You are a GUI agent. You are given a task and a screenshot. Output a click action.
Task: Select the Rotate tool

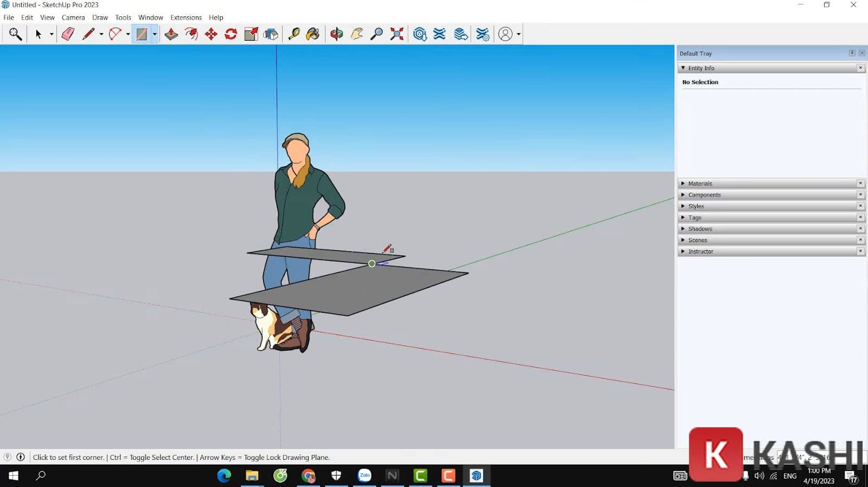click(x=231, y=34)
